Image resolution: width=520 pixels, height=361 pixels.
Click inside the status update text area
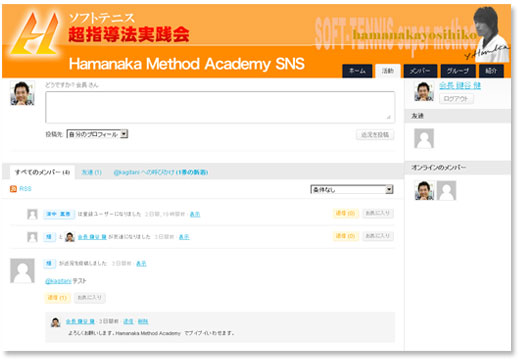pyautogui.click(x=220, y=107)
